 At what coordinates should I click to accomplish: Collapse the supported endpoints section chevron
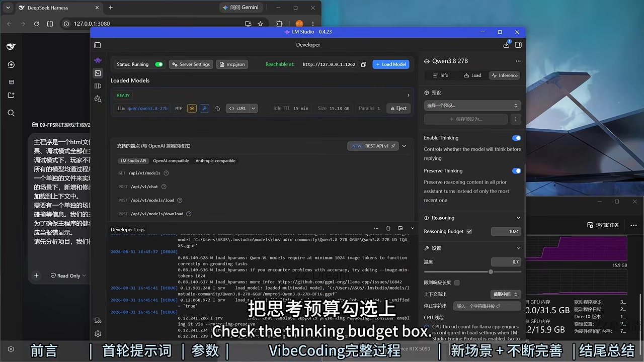(404, 146)
